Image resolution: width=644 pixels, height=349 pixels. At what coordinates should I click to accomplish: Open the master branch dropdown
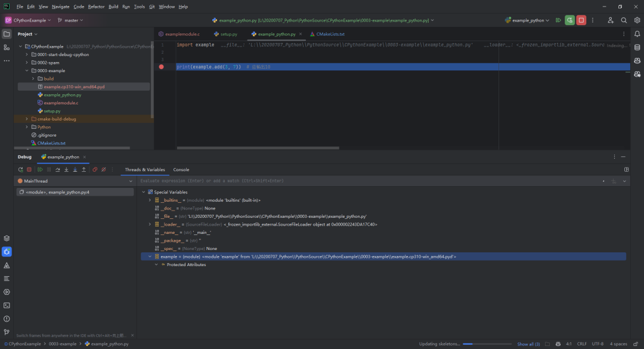[x=70, y=20]
